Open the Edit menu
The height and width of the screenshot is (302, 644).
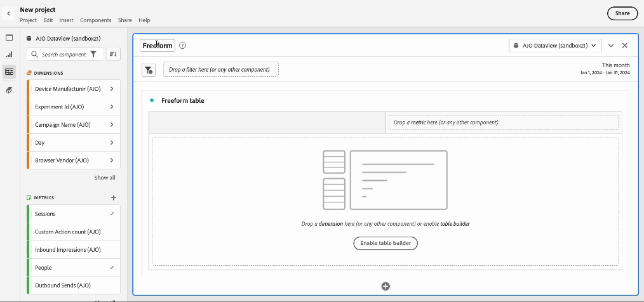[48, 20]
